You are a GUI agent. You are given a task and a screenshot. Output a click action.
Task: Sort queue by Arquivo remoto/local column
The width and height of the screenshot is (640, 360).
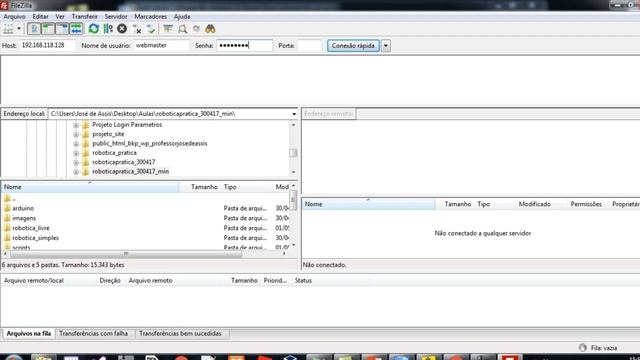[33, 281]
